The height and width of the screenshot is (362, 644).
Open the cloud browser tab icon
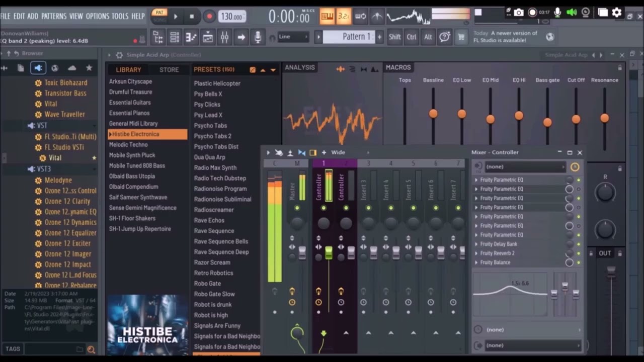(x=72, y=68)
